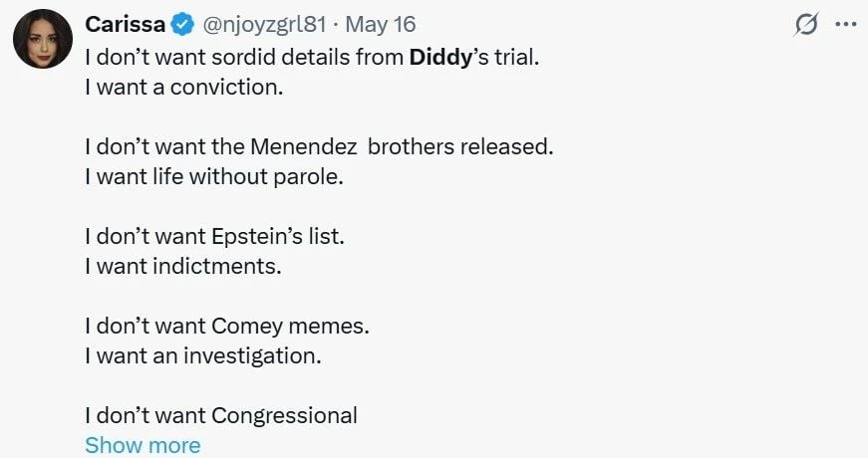The image size is (868, 458).
Task: Click the "I want life without parole." line
Action: pos(214,176)
